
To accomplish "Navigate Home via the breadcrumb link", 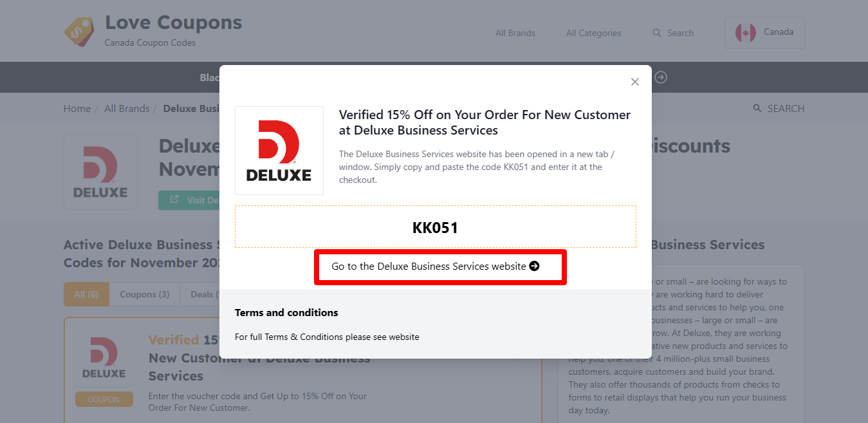I will pyautogui.click(x=77, y=108).
